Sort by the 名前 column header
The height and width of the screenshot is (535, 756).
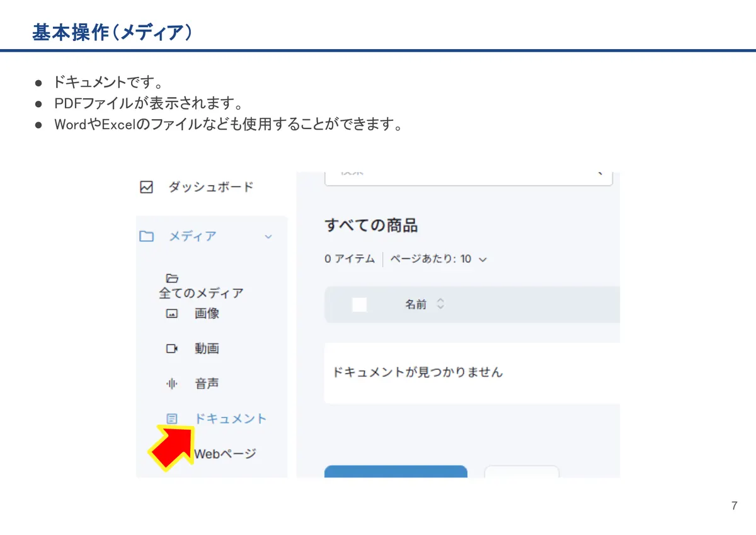click(x=416, y=304)
